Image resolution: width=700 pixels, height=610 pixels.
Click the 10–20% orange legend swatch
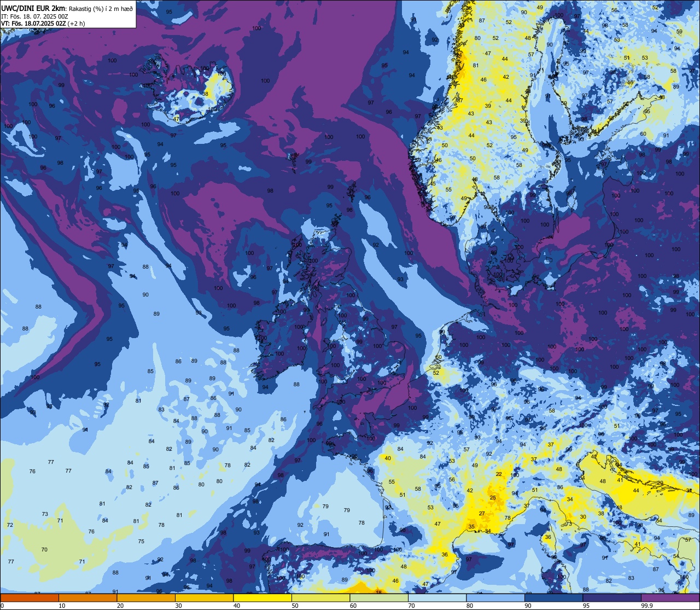pos(87,597)
